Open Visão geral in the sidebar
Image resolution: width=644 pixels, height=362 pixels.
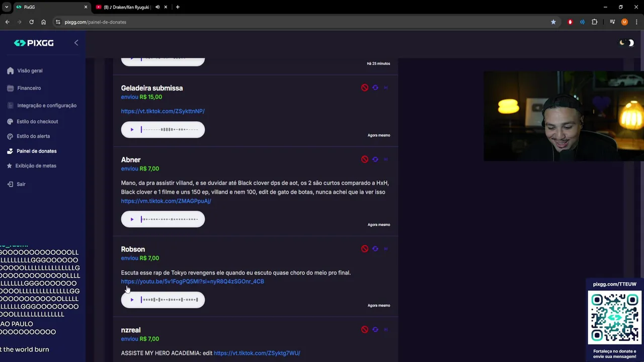(x=30, y=71)
